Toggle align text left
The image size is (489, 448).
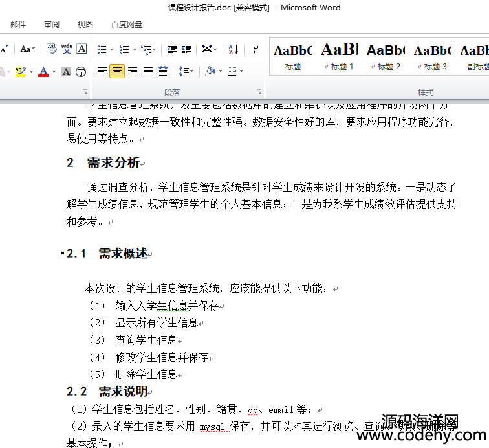pos(102,71)
